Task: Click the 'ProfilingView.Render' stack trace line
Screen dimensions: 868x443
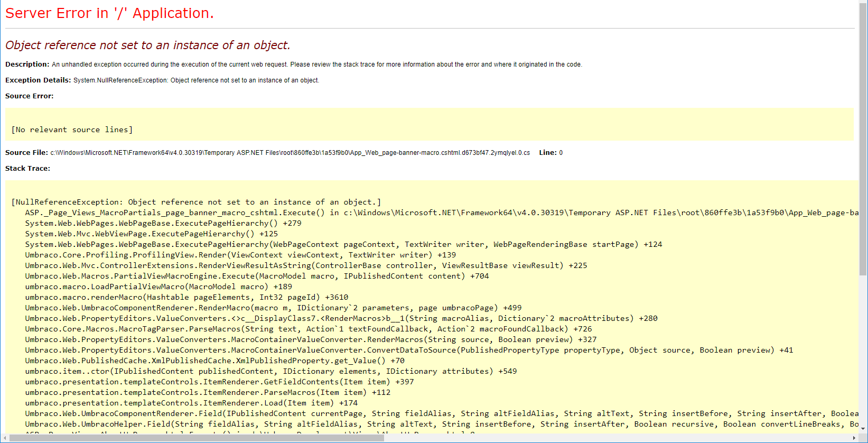Action: click(x=240, y=255)
